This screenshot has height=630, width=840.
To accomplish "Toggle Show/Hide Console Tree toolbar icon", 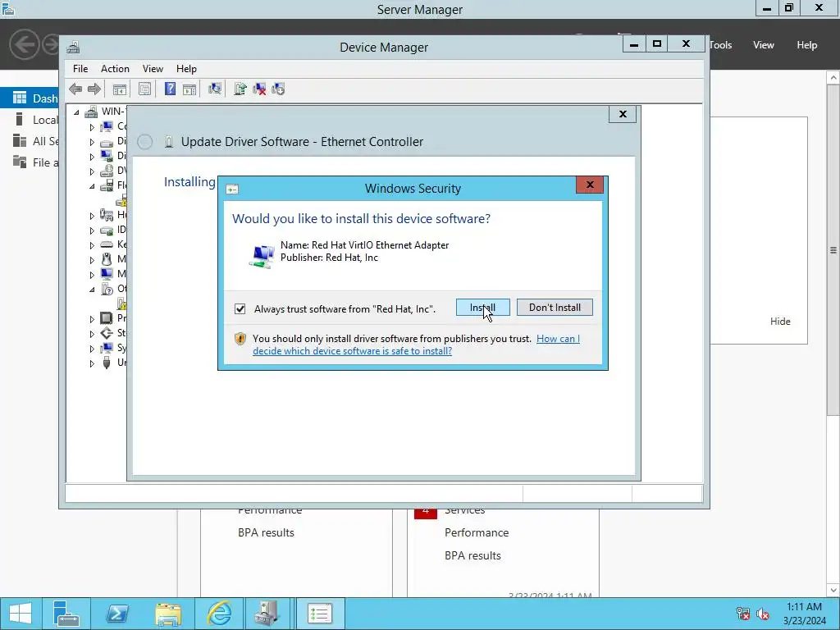I will point(120,89).
